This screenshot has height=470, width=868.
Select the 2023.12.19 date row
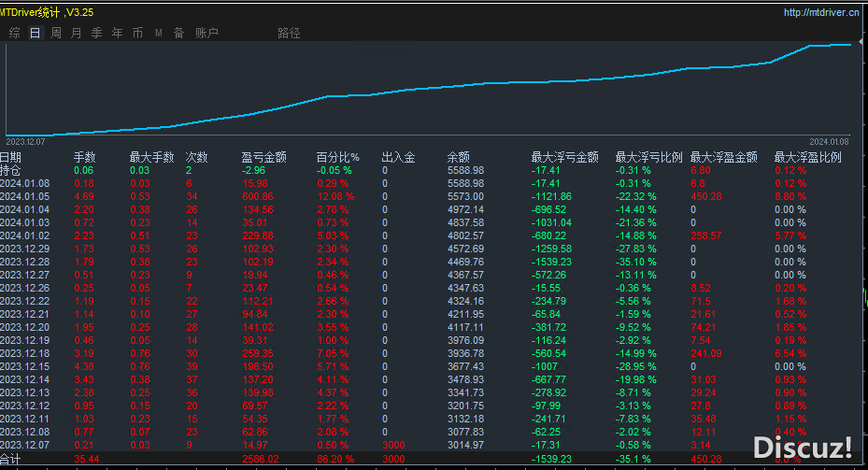click(25, 340)
